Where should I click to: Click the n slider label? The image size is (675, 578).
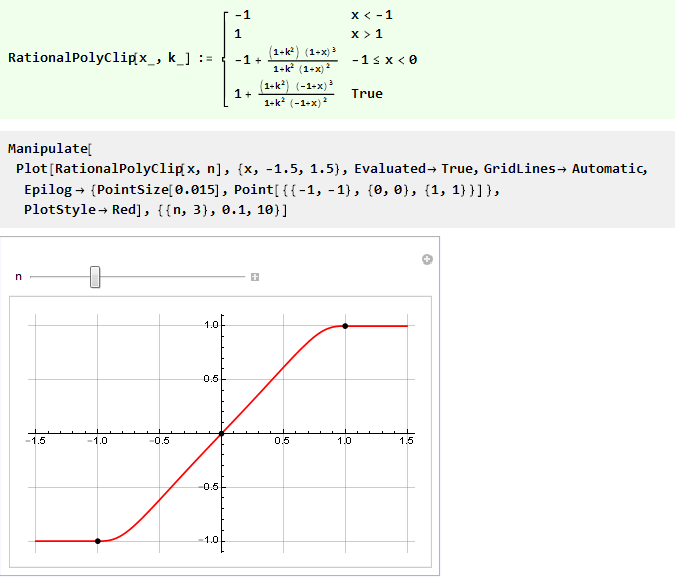coord(18,277)
